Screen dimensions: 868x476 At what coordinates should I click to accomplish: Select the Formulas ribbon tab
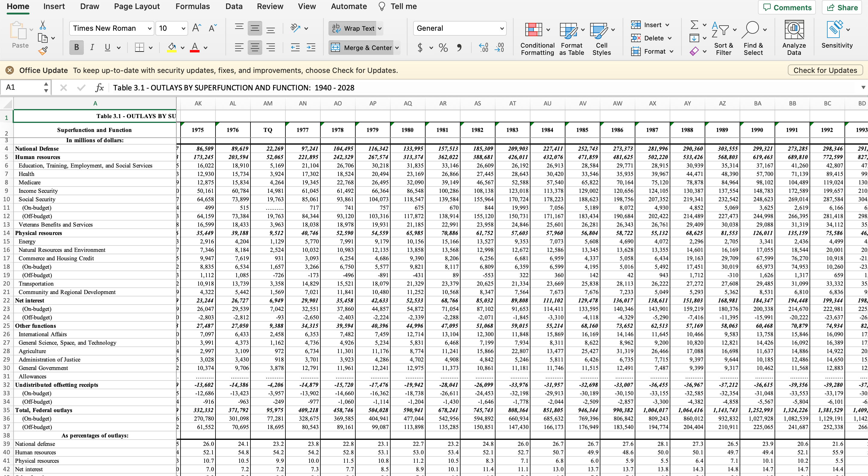[191, 6]
